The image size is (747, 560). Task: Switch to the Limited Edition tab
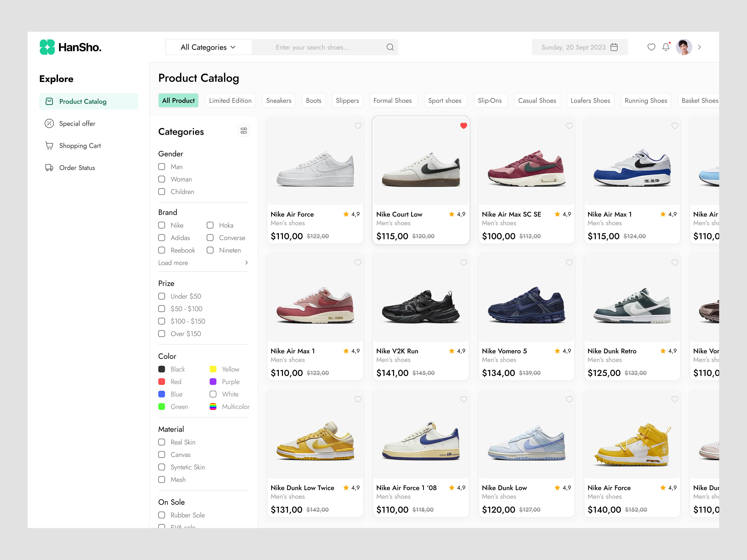tap(230, 100)
